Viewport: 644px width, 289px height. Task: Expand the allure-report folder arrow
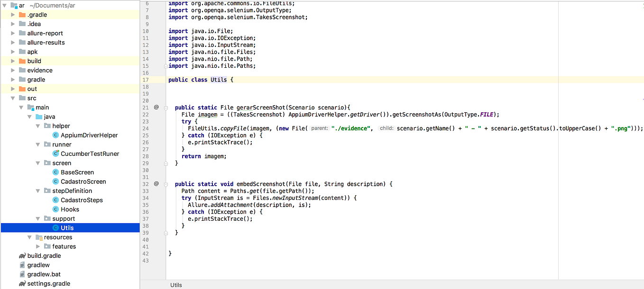13,33
